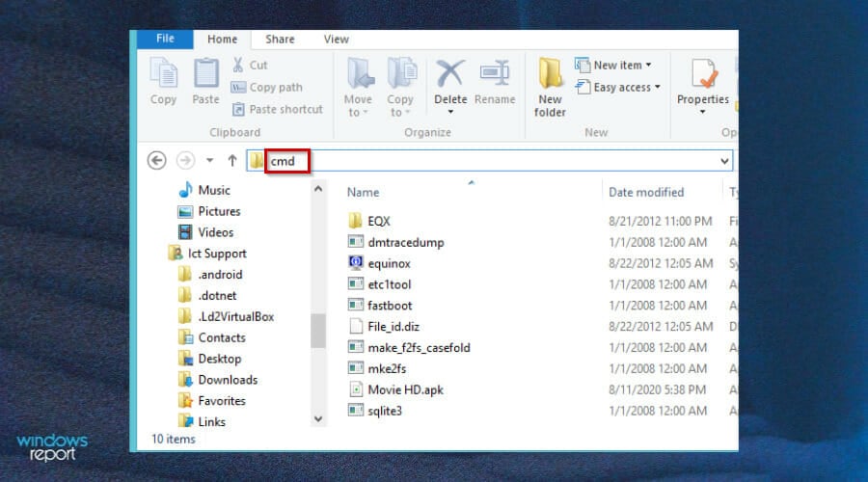Sort by the Name column header
868x482 pixels.
(x=364, y=192)
